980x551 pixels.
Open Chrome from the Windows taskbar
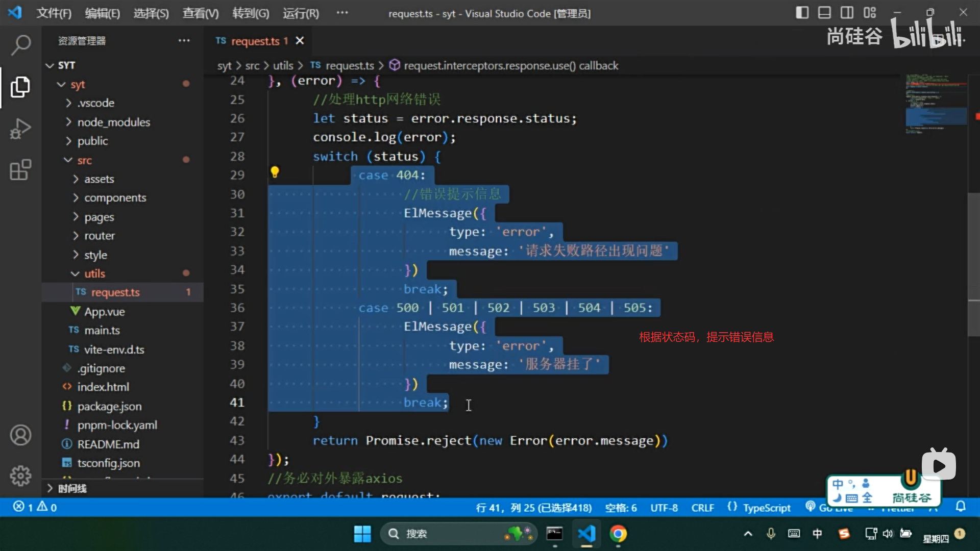coord(618,534)
